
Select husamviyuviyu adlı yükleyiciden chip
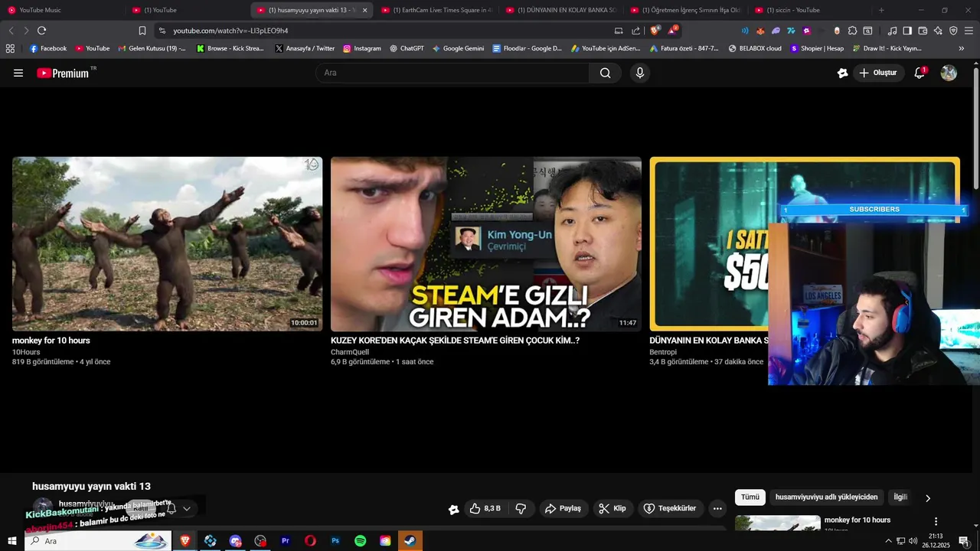pos(826,497)
